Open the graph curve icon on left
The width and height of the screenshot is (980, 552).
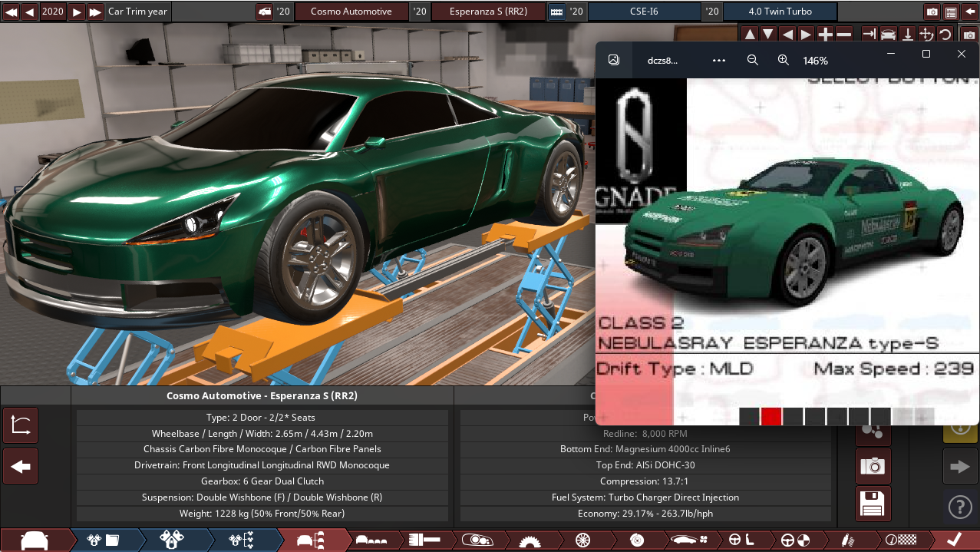tap(21, 426)
